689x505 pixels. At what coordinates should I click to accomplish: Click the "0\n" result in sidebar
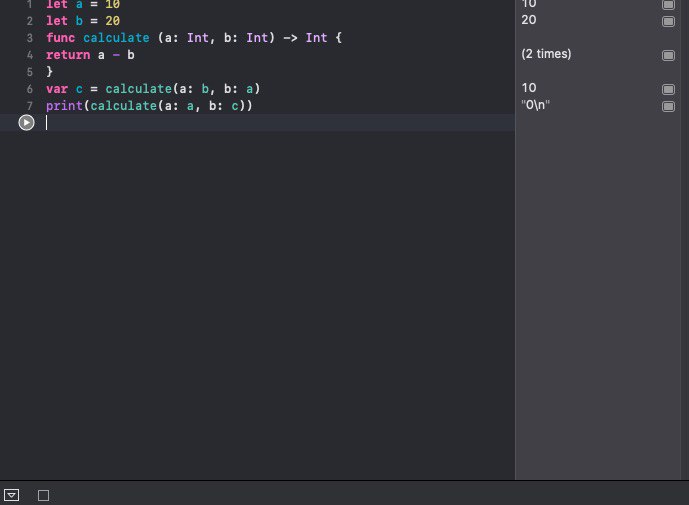coord(535,105)
